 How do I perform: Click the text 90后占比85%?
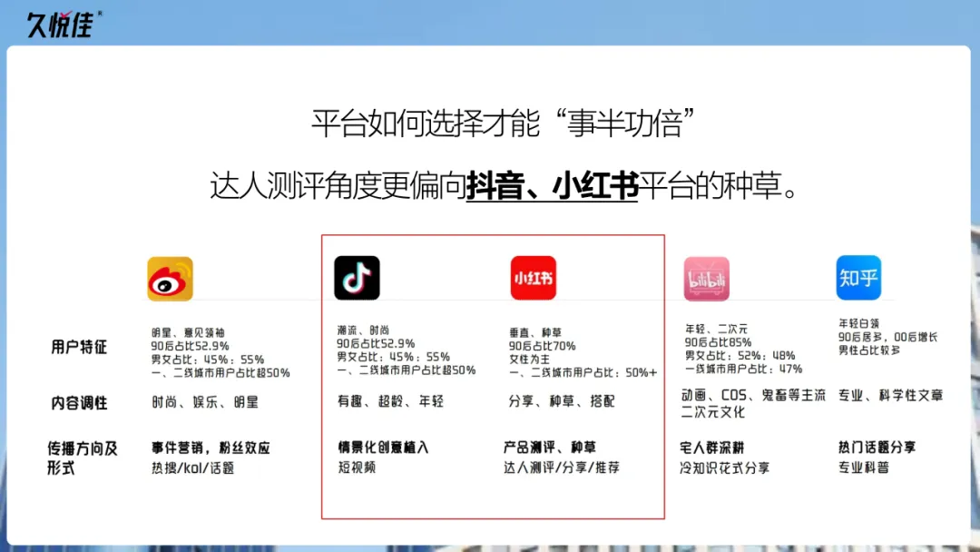(x=718, y=342)
